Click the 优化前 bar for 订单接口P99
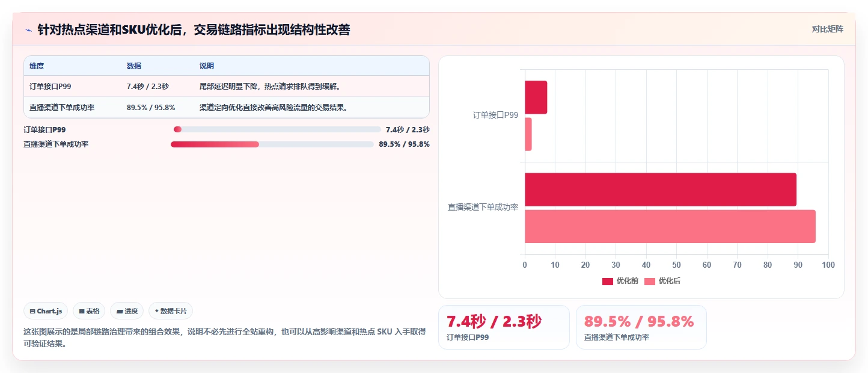 [536, 97]
